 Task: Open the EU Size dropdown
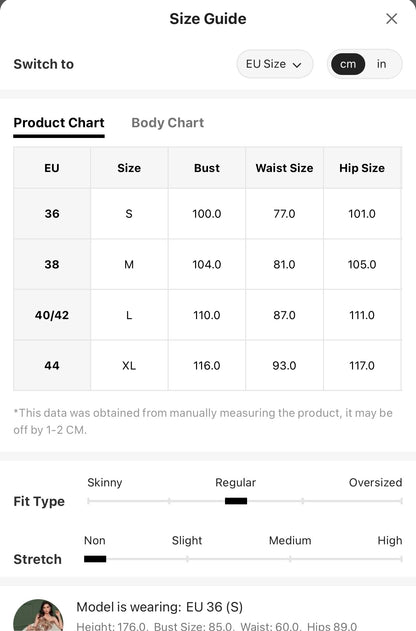[274, 64]
